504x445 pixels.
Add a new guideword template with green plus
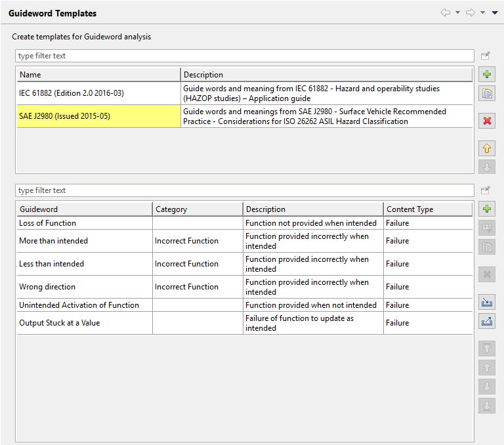pos(487,75)
